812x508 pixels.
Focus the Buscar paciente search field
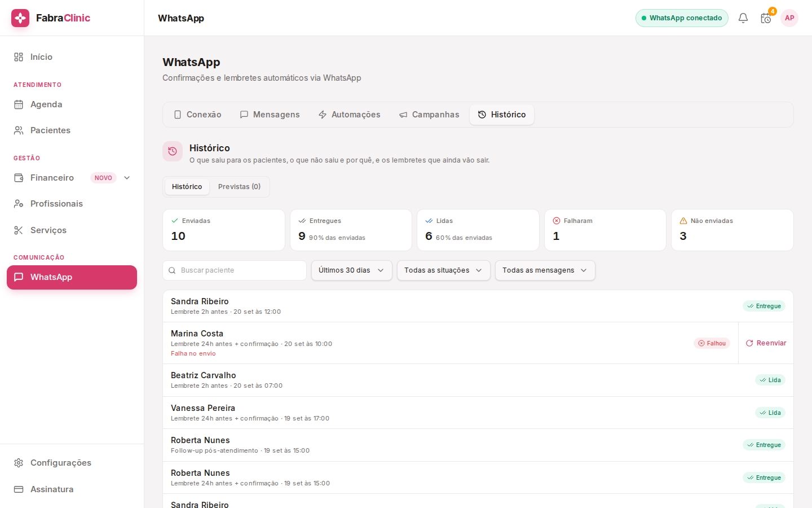(235, 270)
